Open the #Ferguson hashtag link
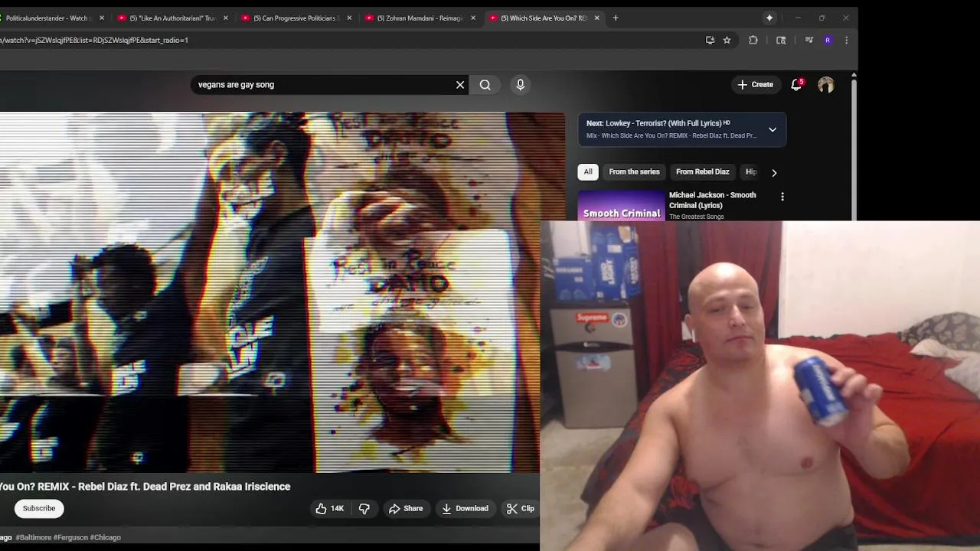Image resolution: width=980 pixels, height=551 pixels. [x=70, y=537]
